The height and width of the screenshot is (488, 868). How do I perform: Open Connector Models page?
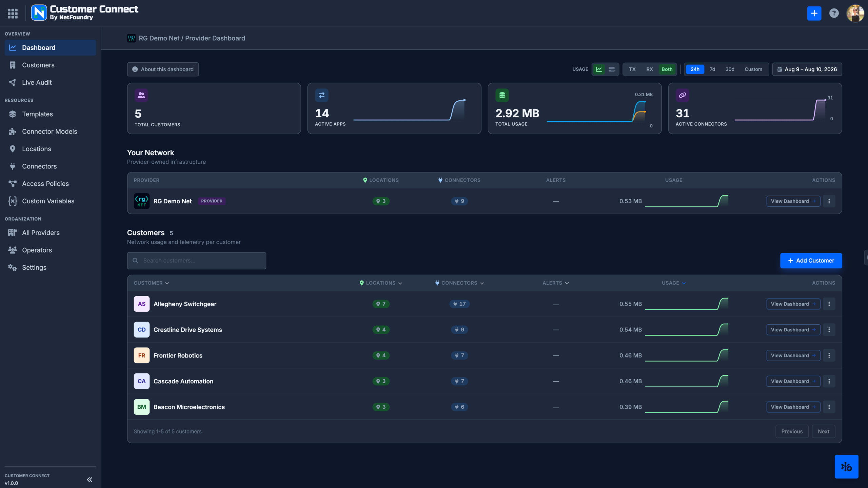click(x=50, y=131)
